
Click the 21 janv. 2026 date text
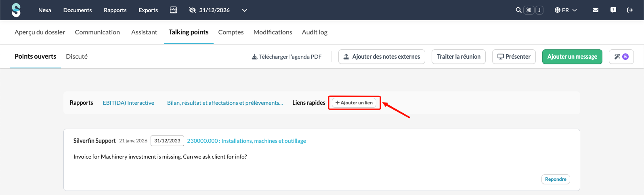pyautogui.click(x=133, y=141)
